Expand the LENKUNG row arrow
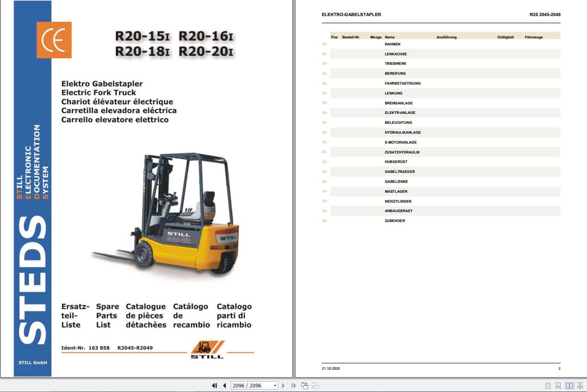 [x=325, y=93]
